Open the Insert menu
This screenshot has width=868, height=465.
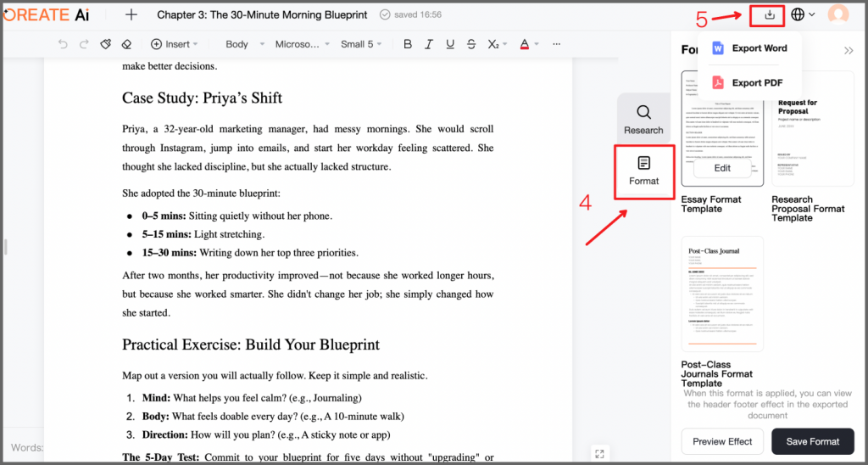point(174,44)
